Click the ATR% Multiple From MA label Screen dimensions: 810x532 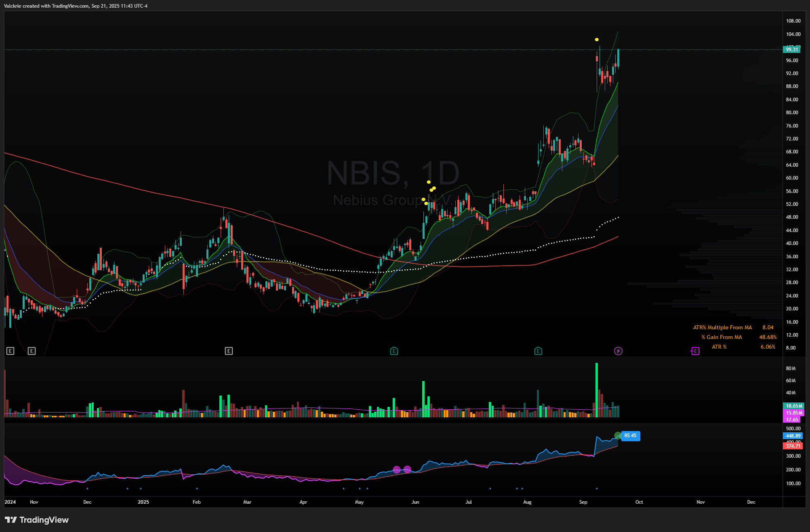(722, 328)
